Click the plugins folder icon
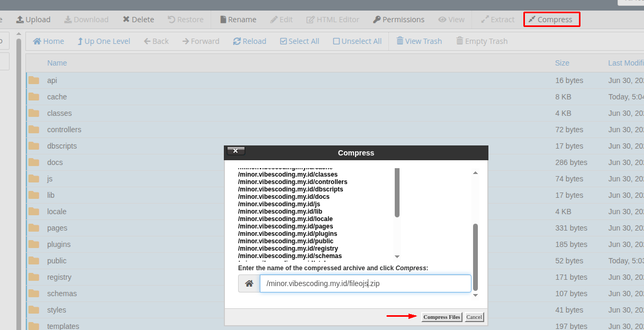This screenshot has height=330, width=644. pyautogui.click(x=34, y=244)
